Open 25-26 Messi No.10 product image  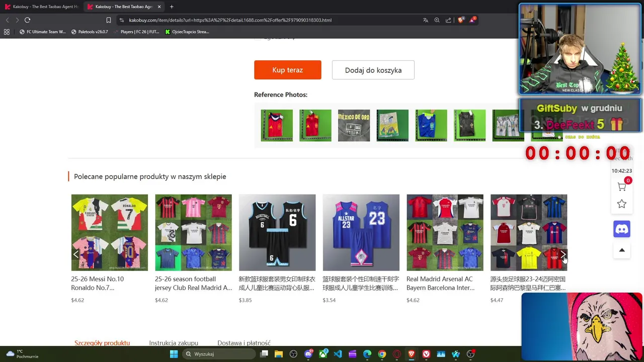pyautogui.click(x=109, y=232)
